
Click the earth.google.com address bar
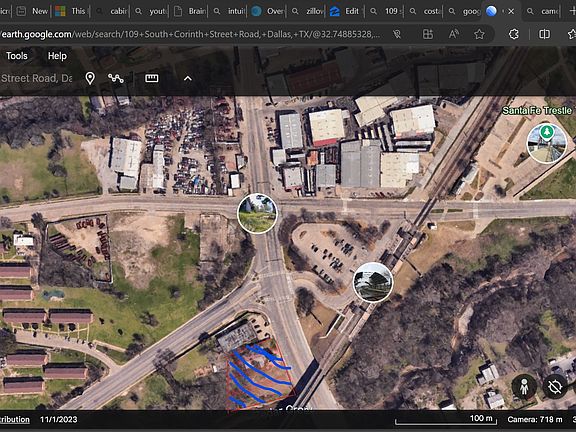coord(191,34)
